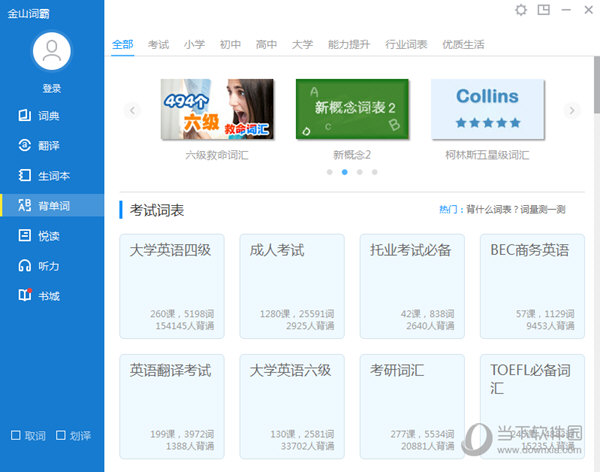This screenshot has width=600, height=472.
Task: Open the Collins five-star banner
Action: tap(488, 109)
